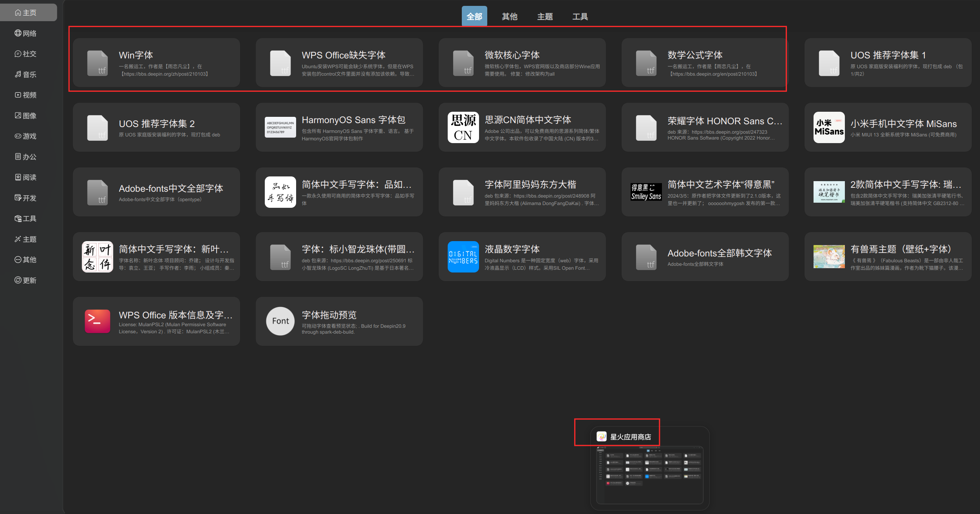Open the Adobe-fonts全部韩文字体 card
Screen dimensions: 980x514
(705, 256)
